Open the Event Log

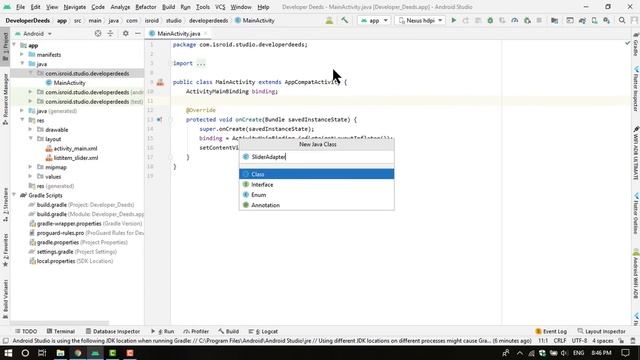tap(551, 331)
